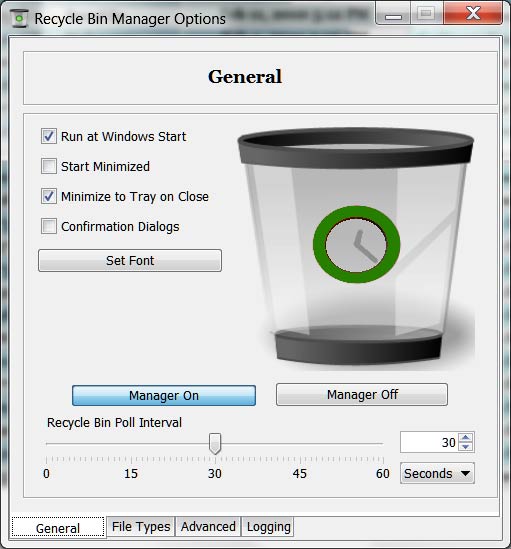Minimize the Recycle Bin Manager Options window

coord(393,14)
